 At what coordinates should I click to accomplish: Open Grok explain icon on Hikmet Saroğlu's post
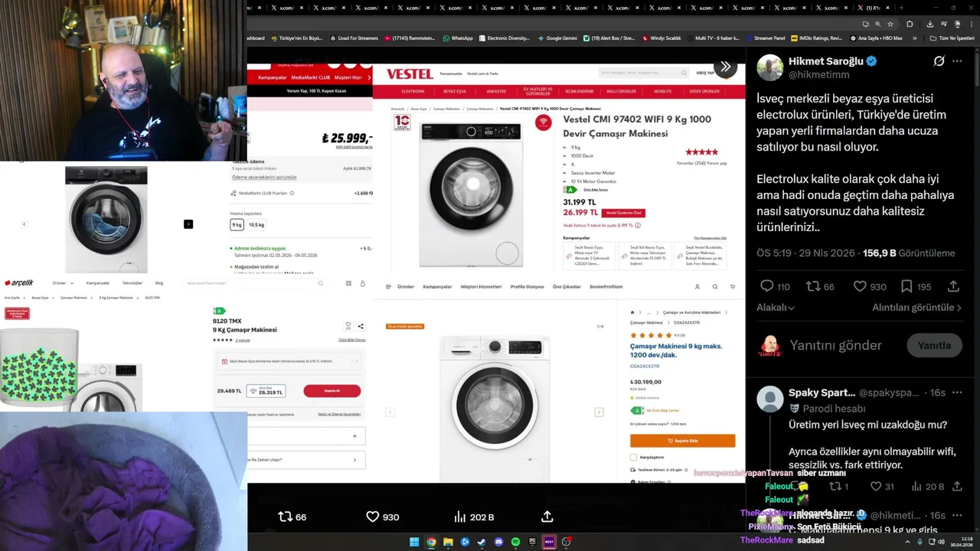point(939,61)
